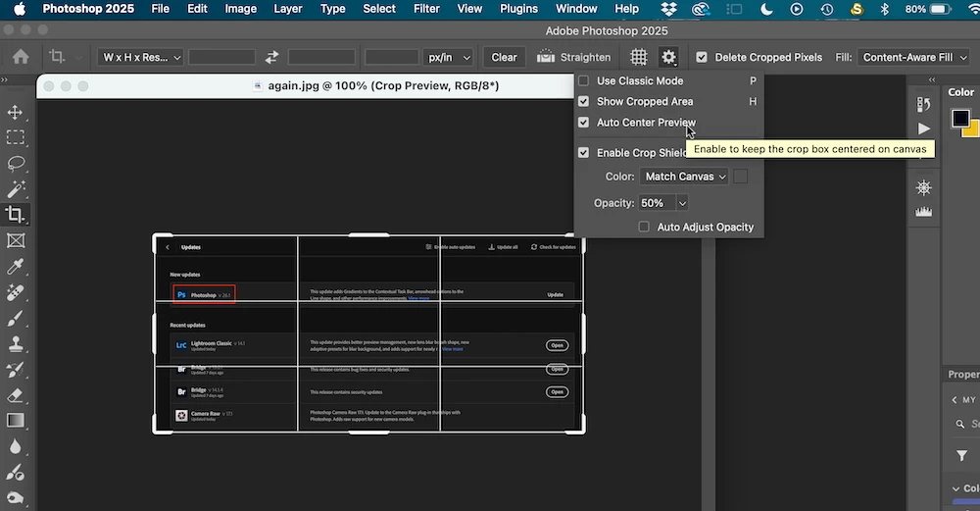This screenshot has width=980, height=511.
Task: Select the Lasso tool
Action: coord(15,163)
